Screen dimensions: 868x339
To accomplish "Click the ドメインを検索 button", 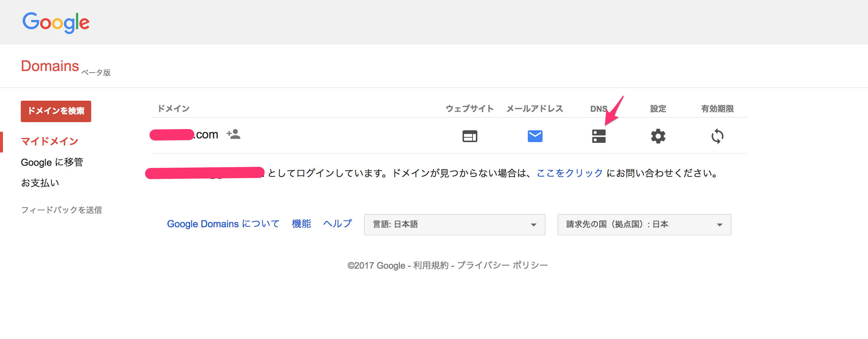I will [56, 111].
